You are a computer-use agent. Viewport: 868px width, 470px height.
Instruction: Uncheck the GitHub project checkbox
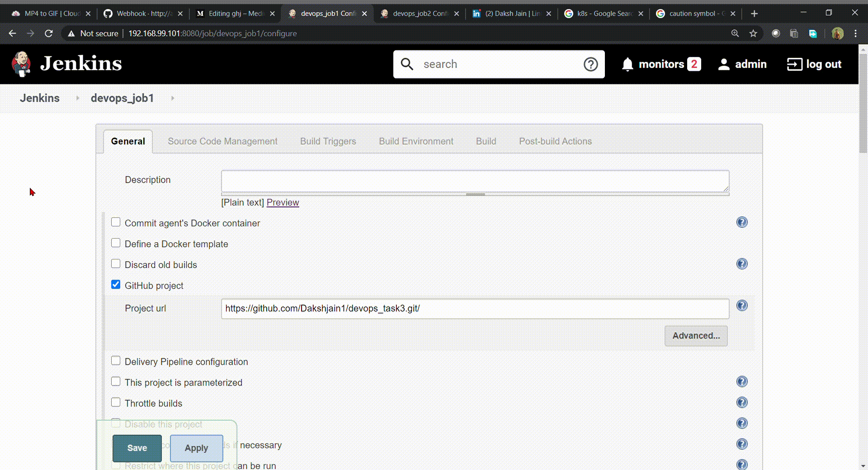tap(116, 285)
